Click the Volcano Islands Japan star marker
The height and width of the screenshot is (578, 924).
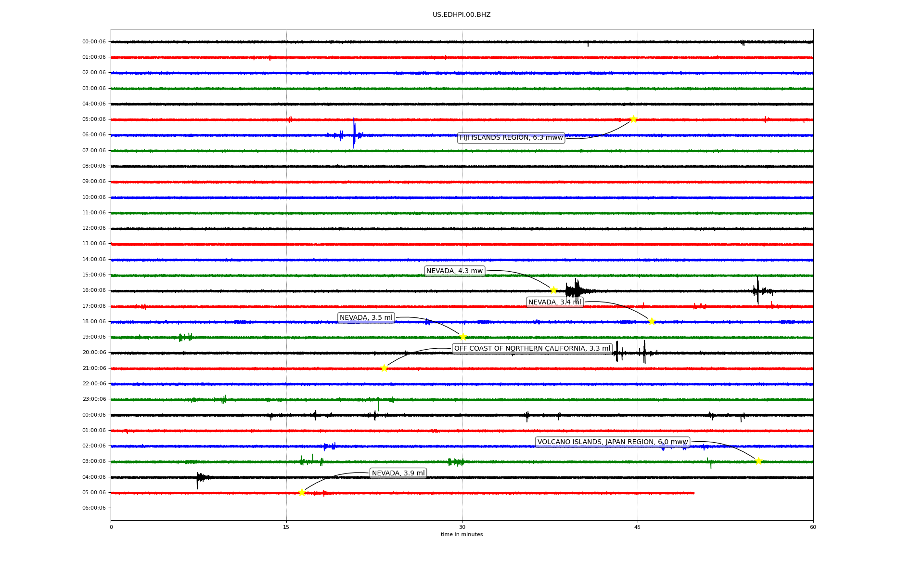click(758, 461)
